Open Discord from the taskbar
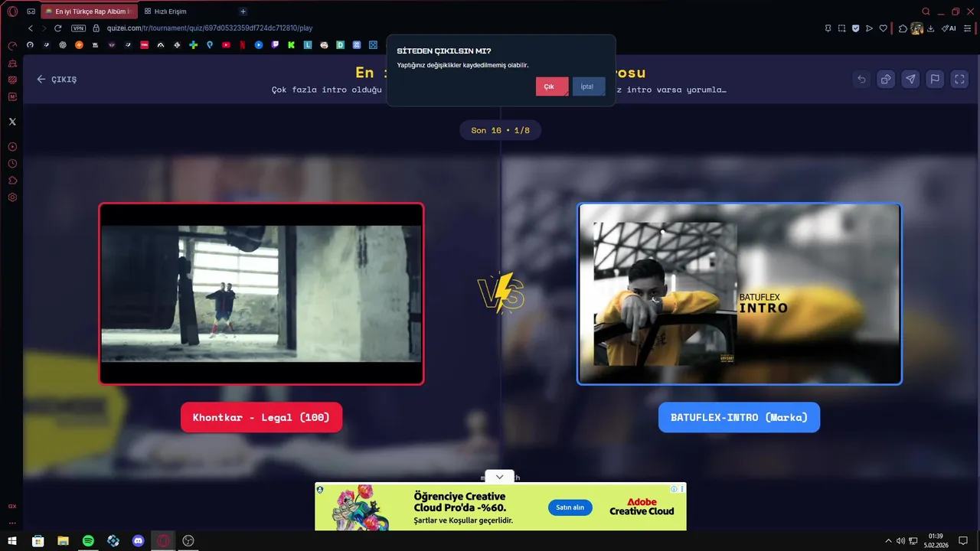This screenshot has height=551, width=980. [138, 541]
